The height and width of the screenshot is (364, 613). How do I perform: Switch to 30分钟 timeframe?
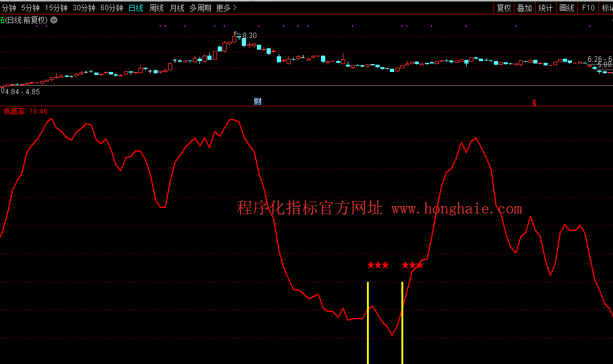[x=84, y=8]
